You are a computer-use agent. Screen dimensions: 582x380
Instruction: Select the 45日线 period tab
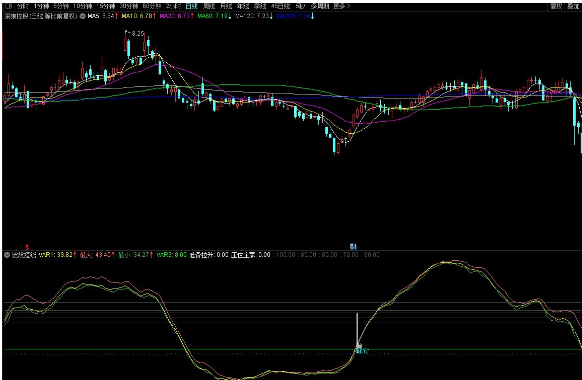pyautogui.click(x=280, y=6)
